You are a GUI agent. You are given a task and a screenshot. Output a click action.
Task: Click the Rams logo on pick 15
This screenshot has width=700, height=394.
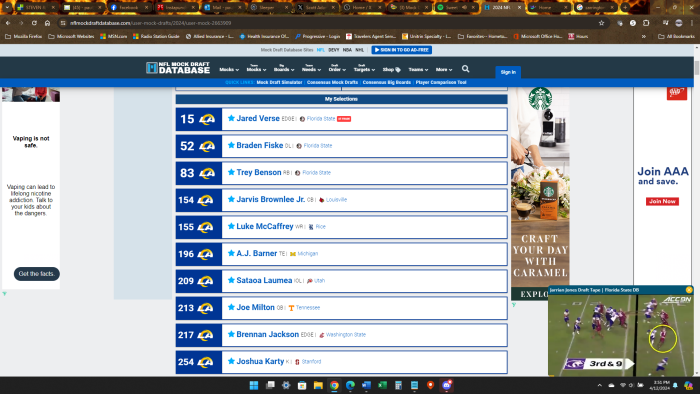click(207, 119)
